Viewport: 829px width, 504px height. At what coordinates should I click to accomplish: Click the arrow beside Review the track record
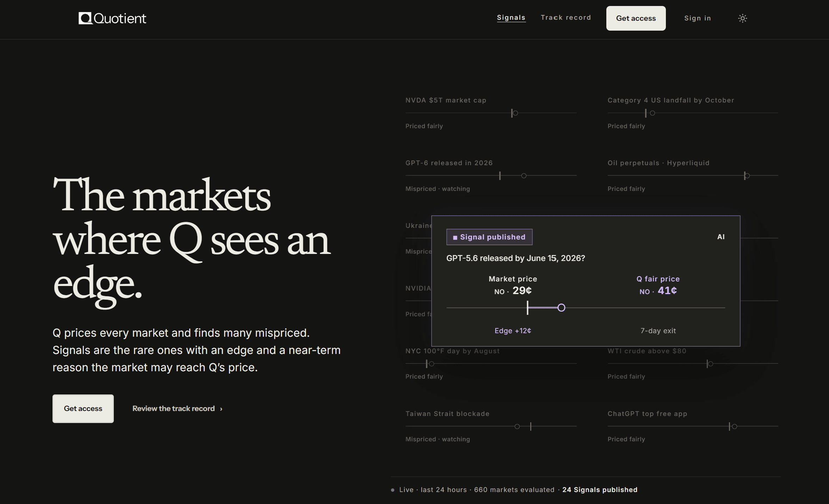click(221, 409)
